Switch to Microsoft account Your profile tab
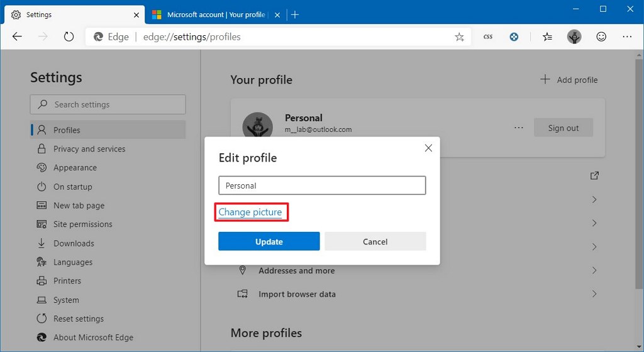The height and width of the screenshot is (352, 644). [215, 14]
